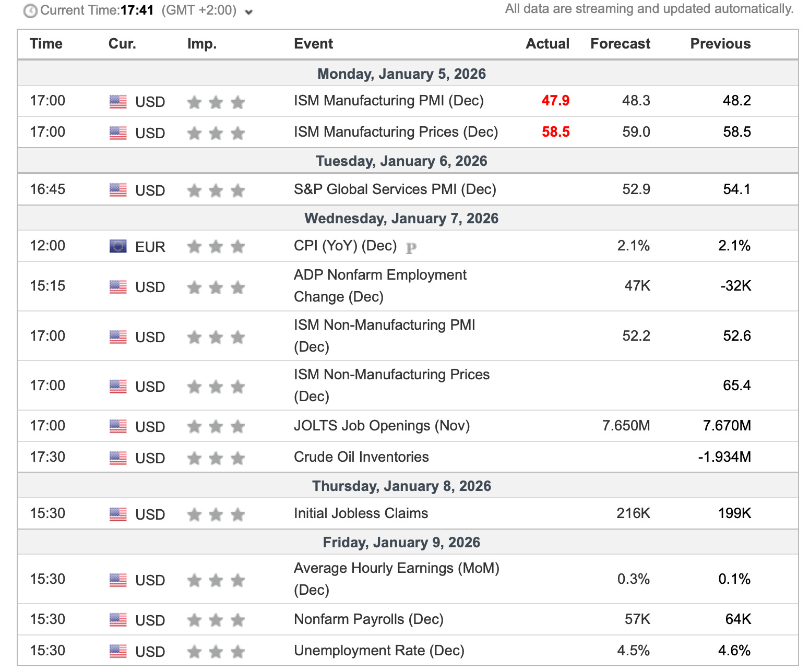
Task: Click importance stars for JOLTS Job Openings
Action: click(x=216, y=427)
